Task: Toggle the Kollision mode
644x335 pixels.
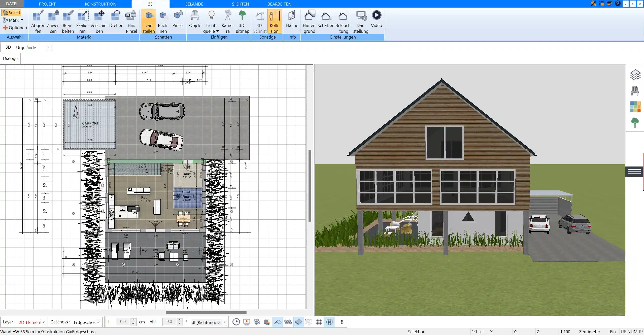Action: [x=275, y=22]
